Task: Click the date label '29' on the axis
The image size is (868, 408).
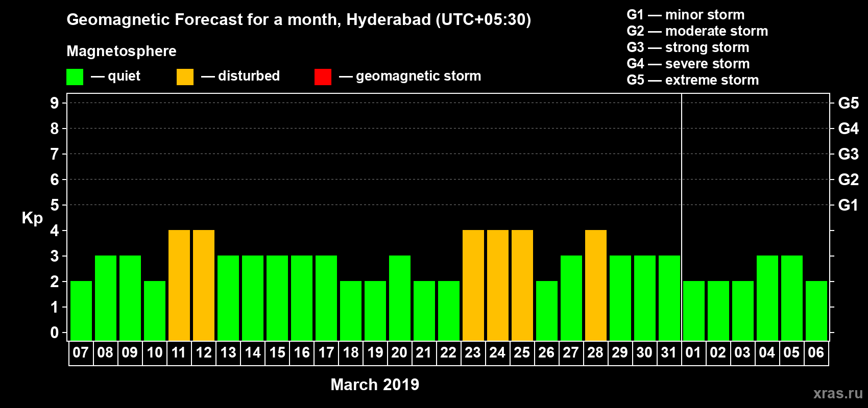Action: 620,353
